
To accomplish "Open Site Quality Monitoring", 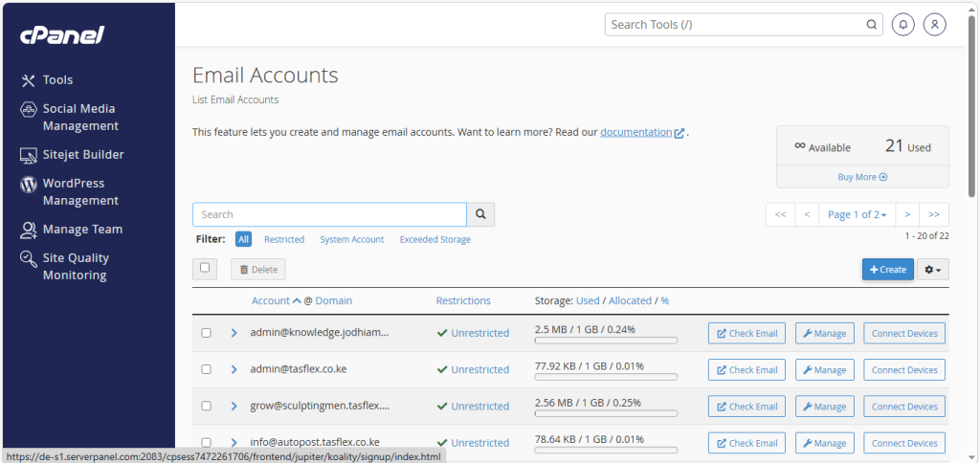I will click(76, 266).
